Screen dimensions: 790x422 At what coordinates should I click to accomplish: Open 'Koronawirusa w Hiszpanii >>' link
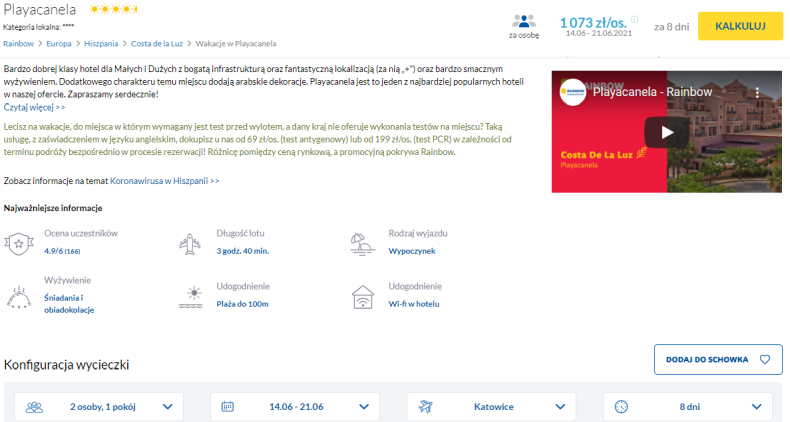pos(165,181)
